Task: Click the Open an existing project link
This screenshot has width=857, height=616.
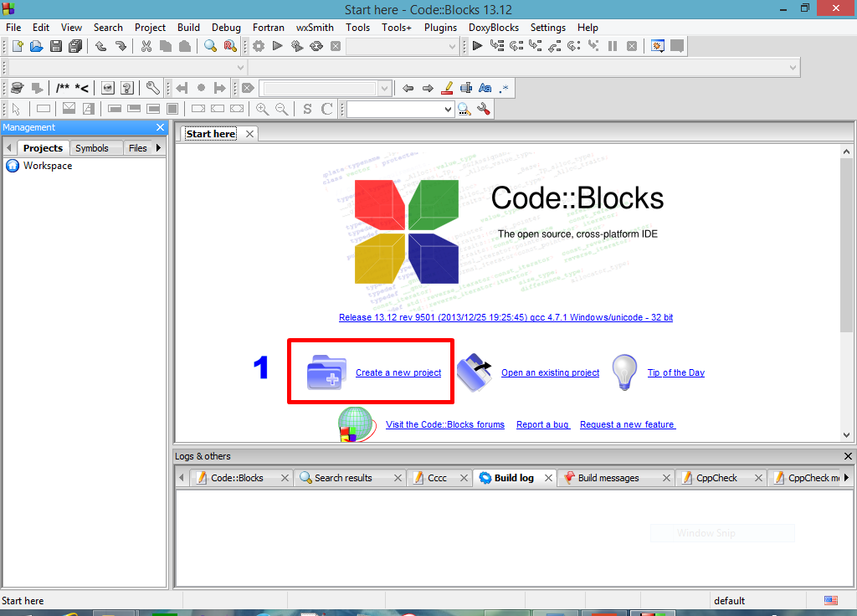Action: pos(551,372)
